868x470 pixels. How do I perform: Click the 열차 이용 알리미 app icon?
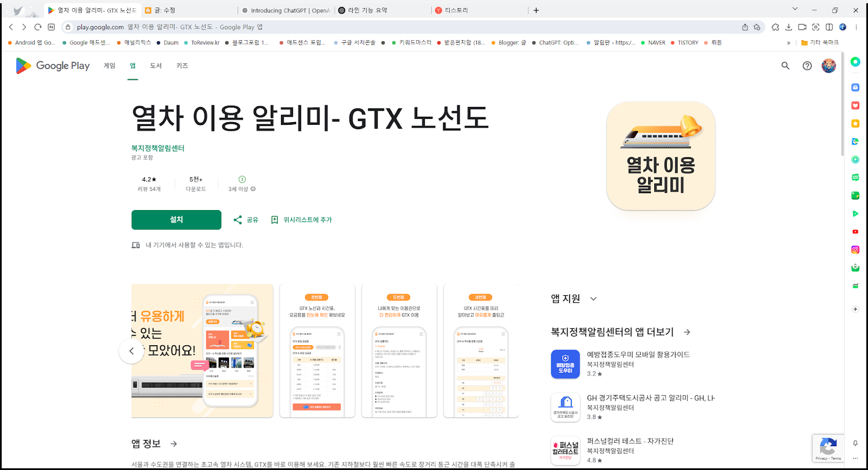click(x=661, y=156)
